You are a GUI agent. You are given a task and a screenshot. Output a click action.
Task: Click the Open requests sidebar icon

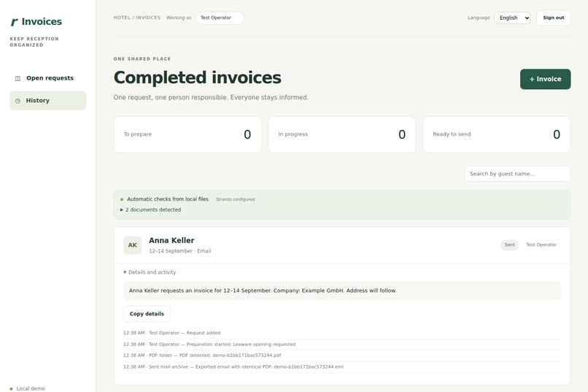18,78
